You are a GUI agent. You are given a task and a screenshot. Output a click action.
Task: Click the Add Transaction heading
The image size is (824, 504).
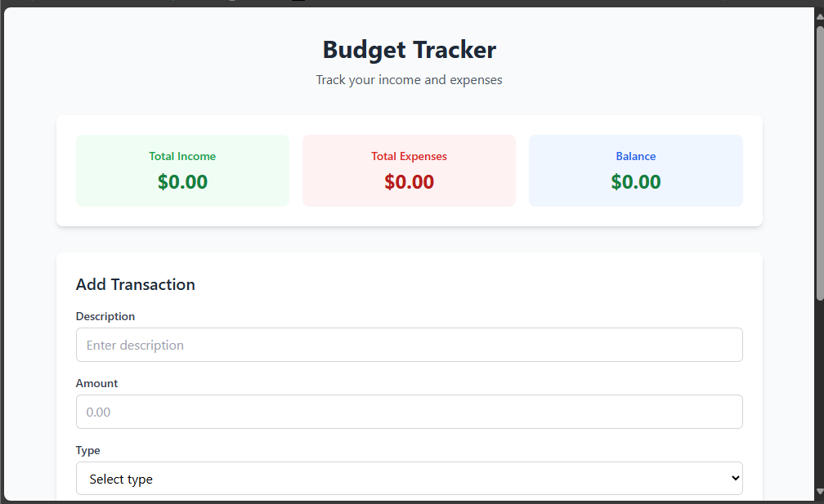pos(136,284)
